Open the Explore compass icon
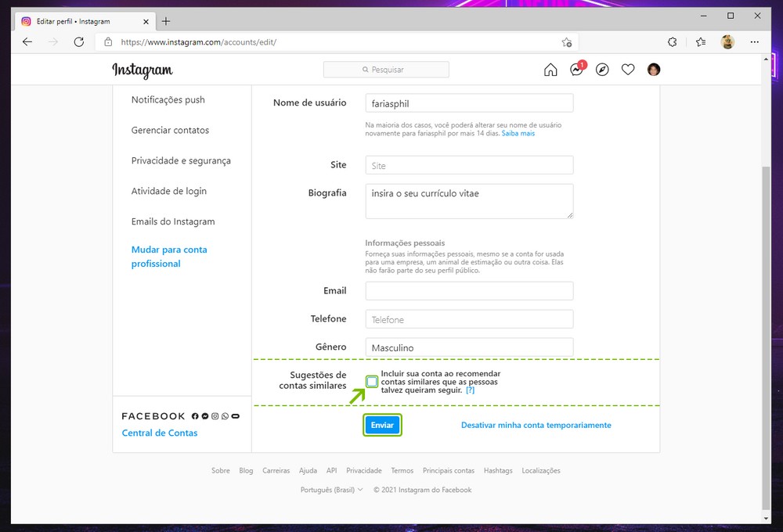This screenshot has width=783, height=532. (602, 70)
